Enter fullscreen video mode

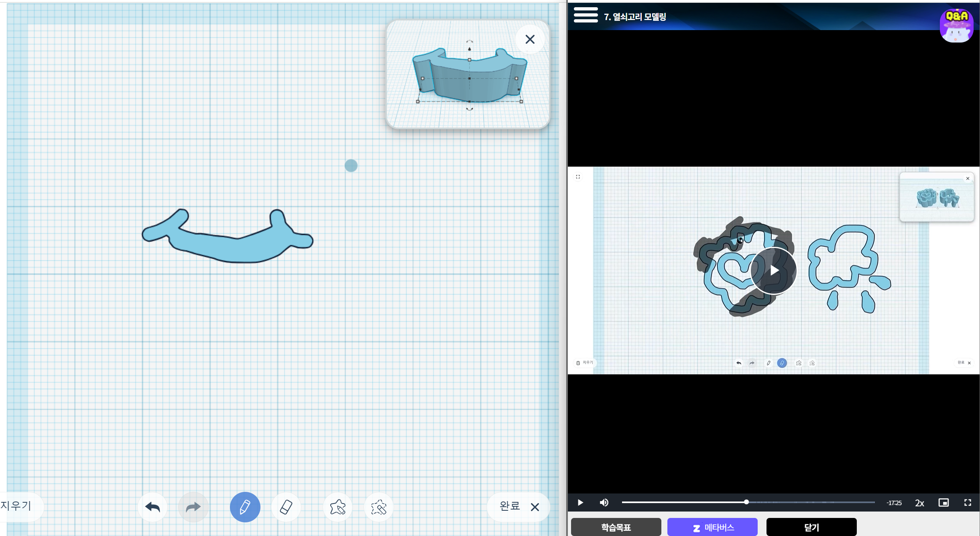coord(968,502)
